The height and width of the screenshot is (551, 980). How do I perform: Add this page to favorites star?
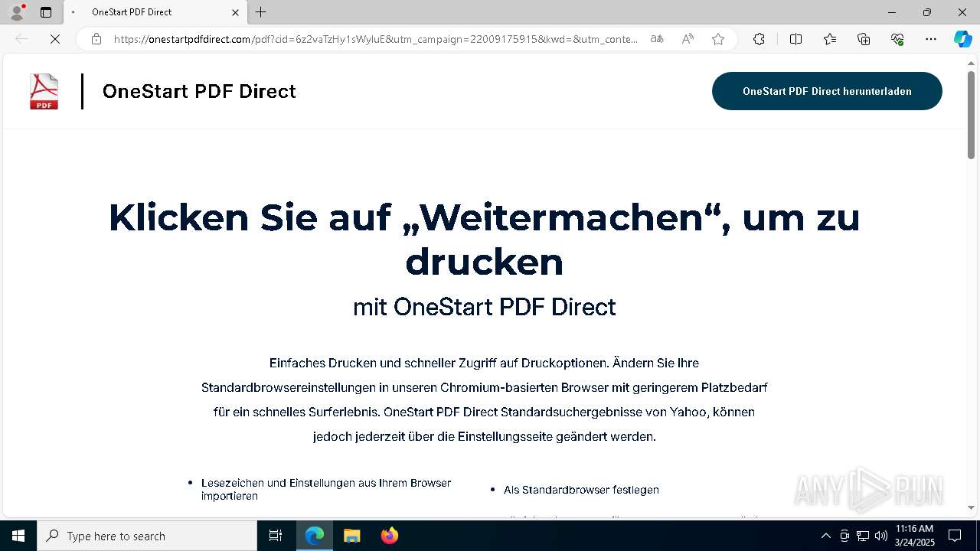coord(718,39)
